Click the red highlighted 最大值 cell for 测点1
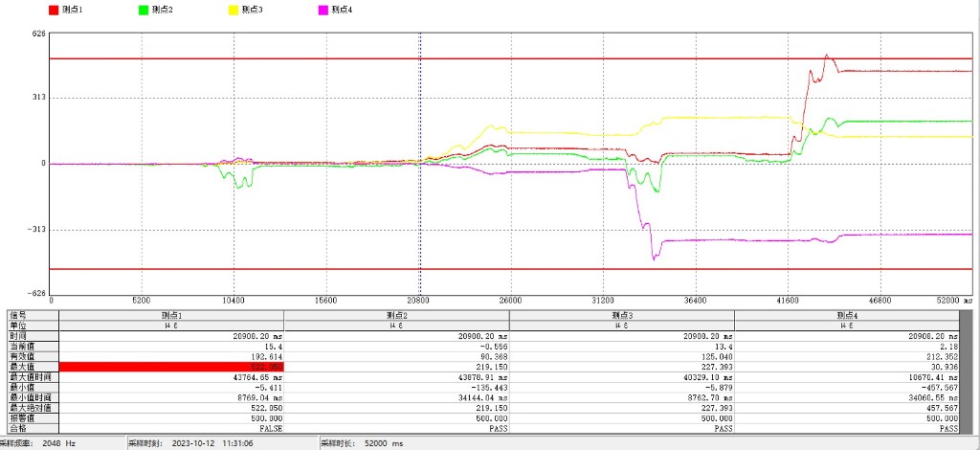The height and width of the screenshot is (450, 980). pos(171,367)
